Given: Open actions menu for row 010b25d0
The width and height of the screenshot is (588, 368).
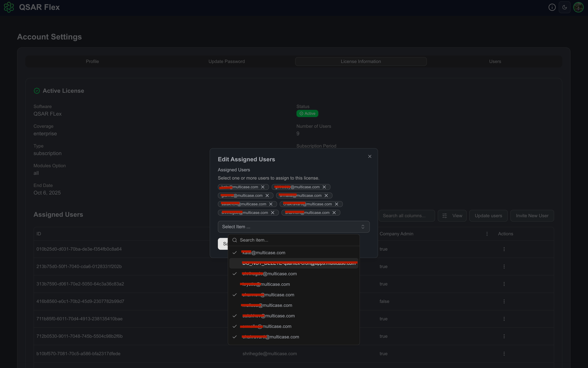Looking at the screenshot, I should click(x=504, y=249).
